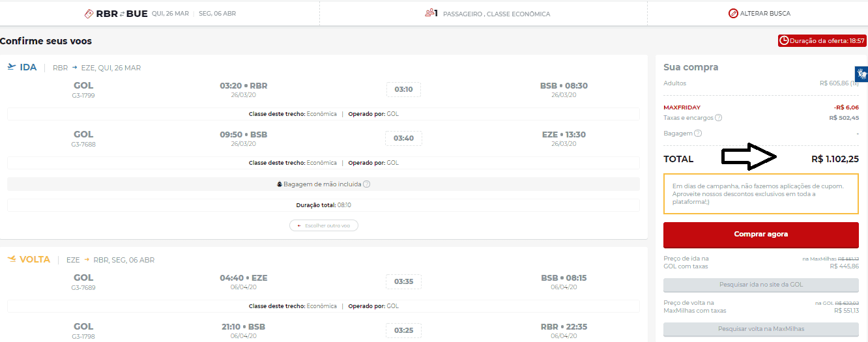
Task: Click Pesquisar volta na MaxMilhas button
Action: (x=760, y=329)
